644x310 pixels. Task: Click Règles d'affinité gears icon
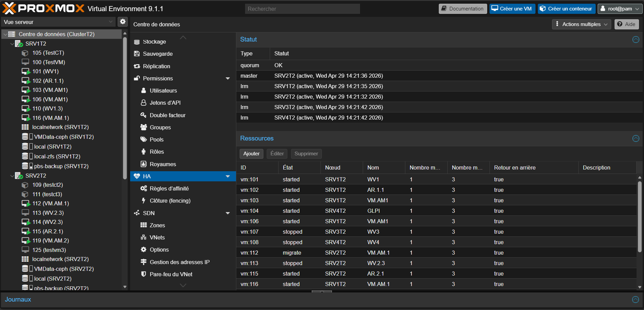pyautogui.click(x=144, y=188)
